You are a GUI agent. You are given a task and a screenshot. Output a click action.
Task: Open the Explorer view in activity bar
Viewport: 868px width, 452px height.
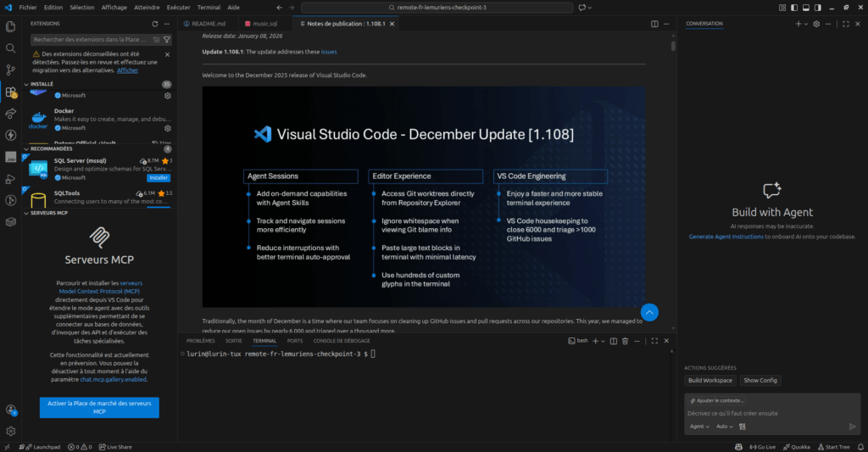click(10, 26)
